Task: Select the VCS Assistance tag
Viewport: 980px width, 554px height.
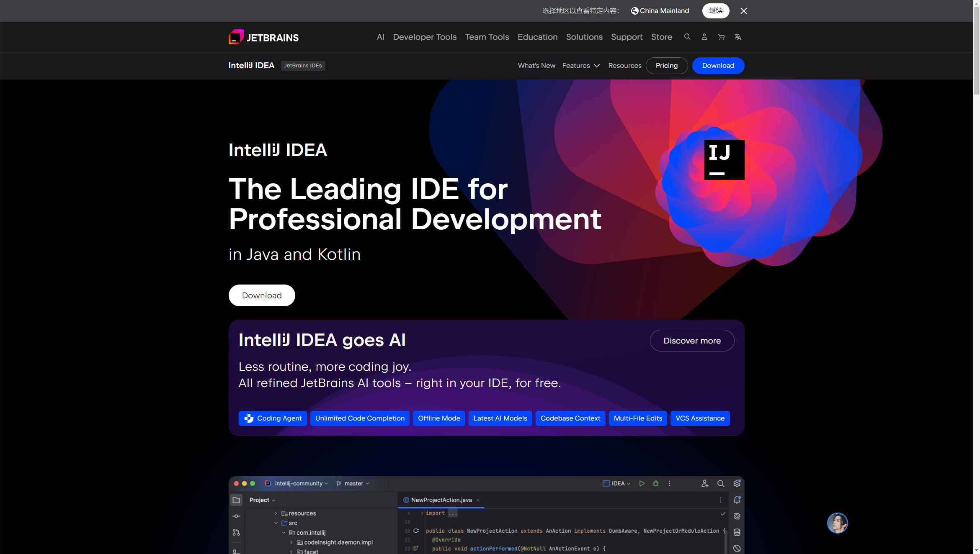Action: pyautogui.click(x=700, y=418)
